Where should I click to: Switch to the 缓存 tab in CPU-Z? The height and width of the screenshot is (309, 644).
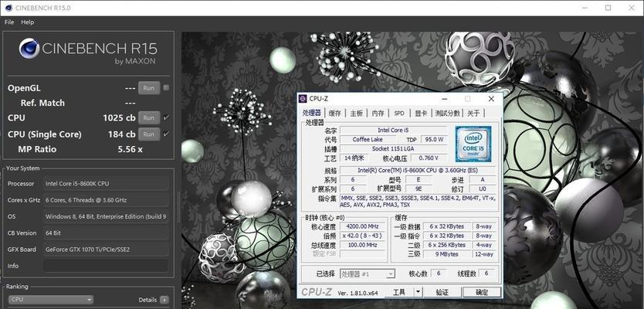coord(334,114)
